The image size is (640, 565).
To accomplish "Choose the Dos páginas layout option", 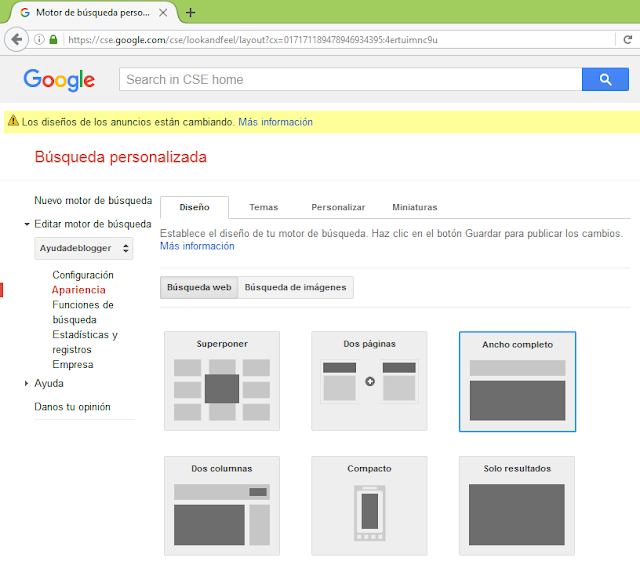I will pyautogui.click(x=369, y=381).
